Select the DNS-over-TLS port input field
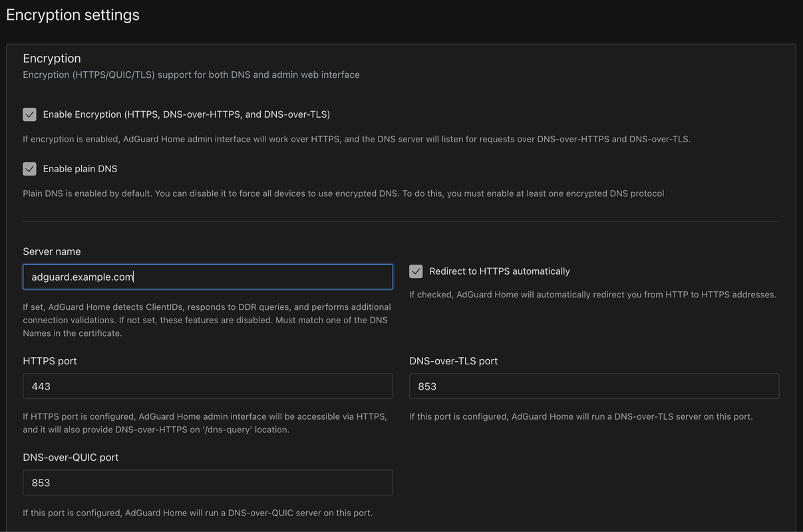The image size is (803, 532). pyautogui.click(x=593, y=386)
